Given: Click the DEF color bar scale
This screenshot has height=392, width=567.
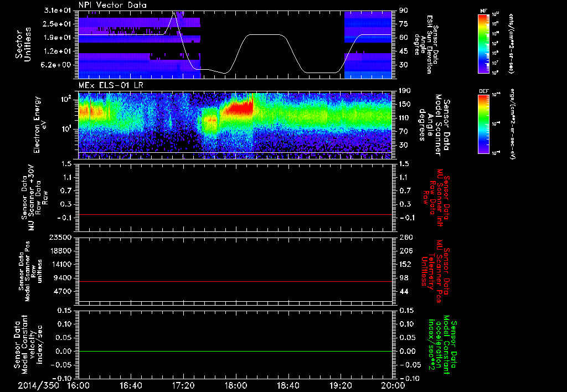Looking at the screenshot, I should (484, 124).
